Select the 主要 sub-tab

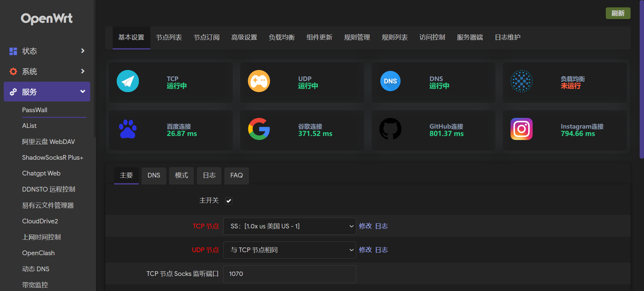pyautogui.click(x=126, y=175)
